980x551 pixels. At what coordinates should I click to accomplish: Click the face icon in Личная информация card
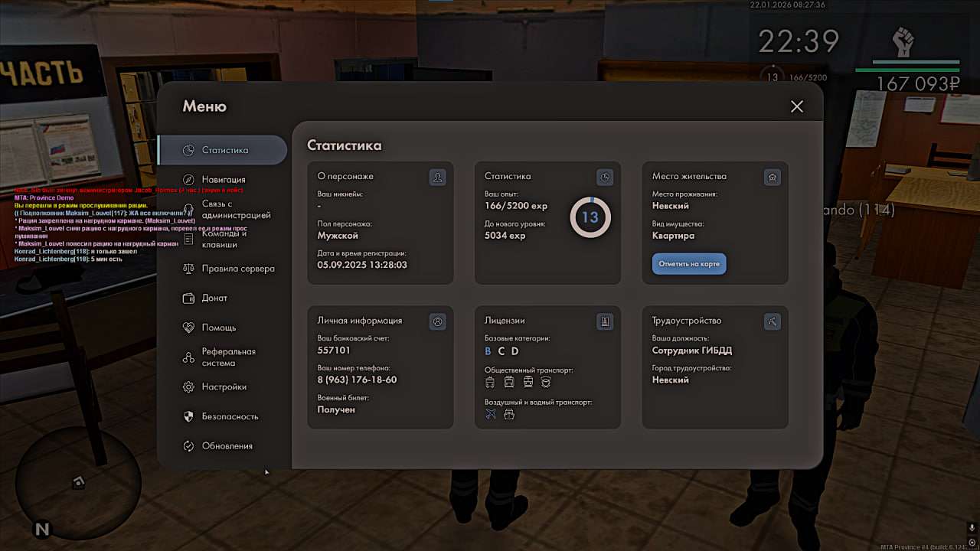438,322
